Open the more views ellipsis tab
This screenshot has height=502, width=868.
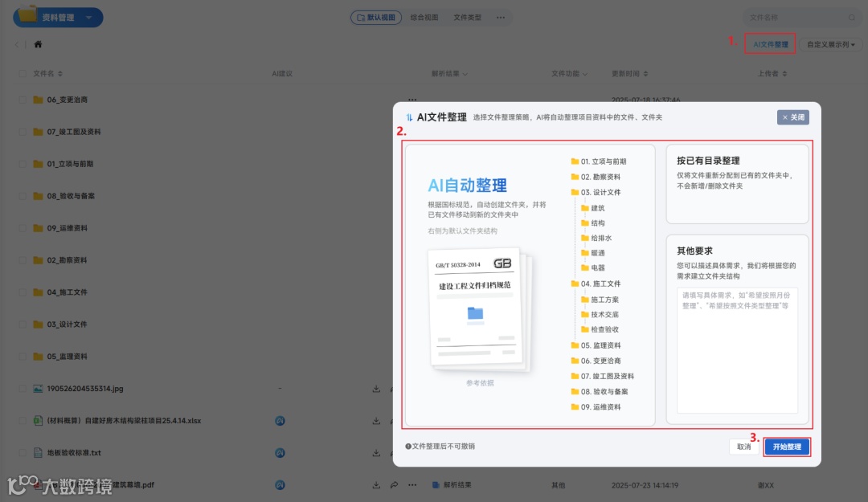pyautogui.click(x=501, y=18)
